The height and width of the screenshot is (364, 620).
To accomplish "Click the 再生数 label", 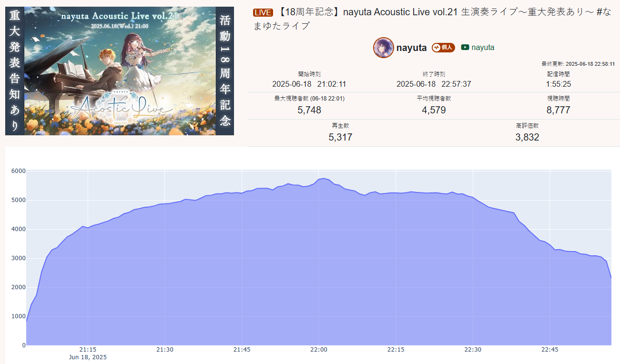I will (340, 126).
